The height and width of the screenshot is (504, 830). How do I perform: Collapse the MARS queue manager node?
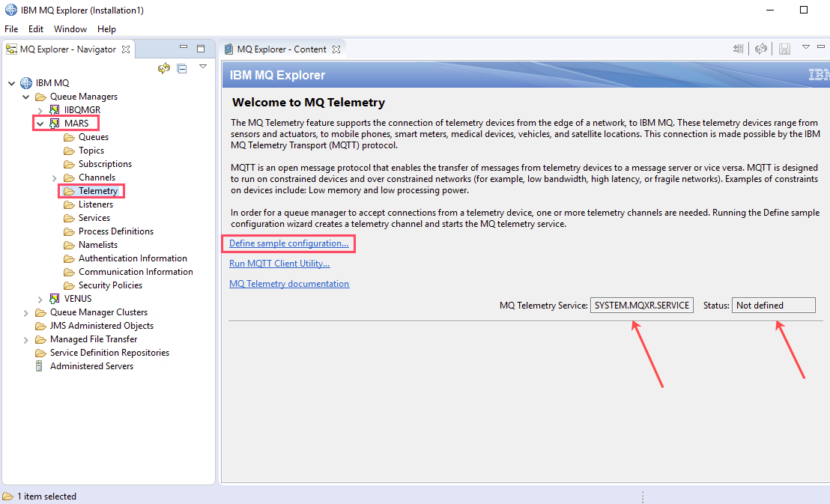pyautogui.click(x=40, y=124)
